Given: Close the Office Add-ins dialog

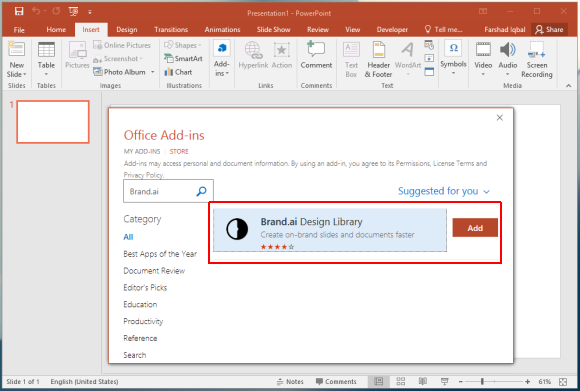Looking at the screenshot, I should 500,118.
